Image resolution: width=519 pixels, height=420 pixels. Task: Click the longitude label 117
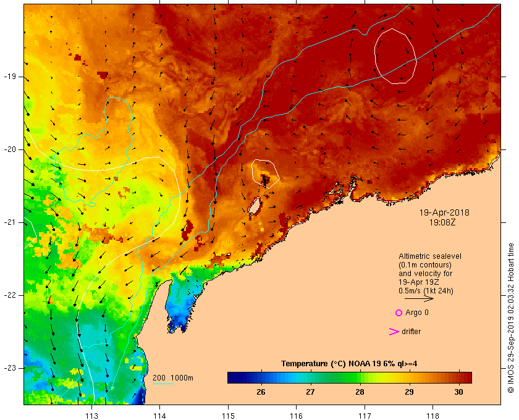(x=365, y=416)
